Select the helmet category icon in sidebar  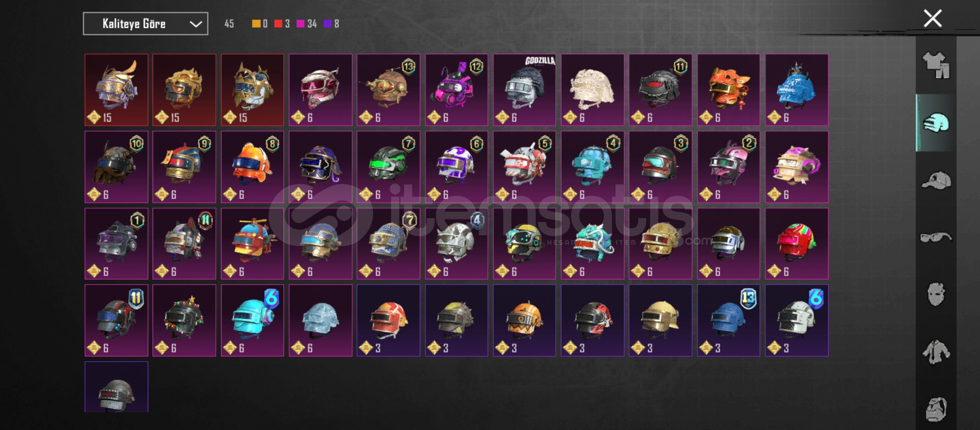point(936,123)
